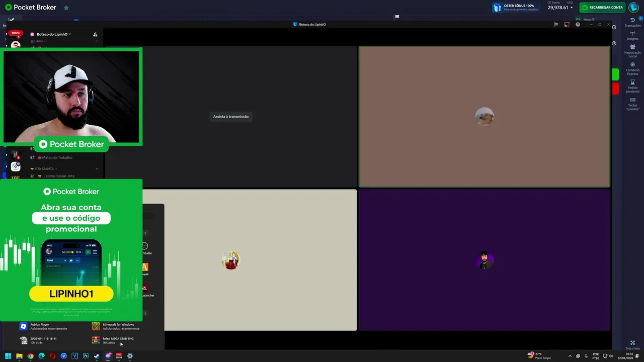Open Insights in Pocket Broker sidebar

632,36
